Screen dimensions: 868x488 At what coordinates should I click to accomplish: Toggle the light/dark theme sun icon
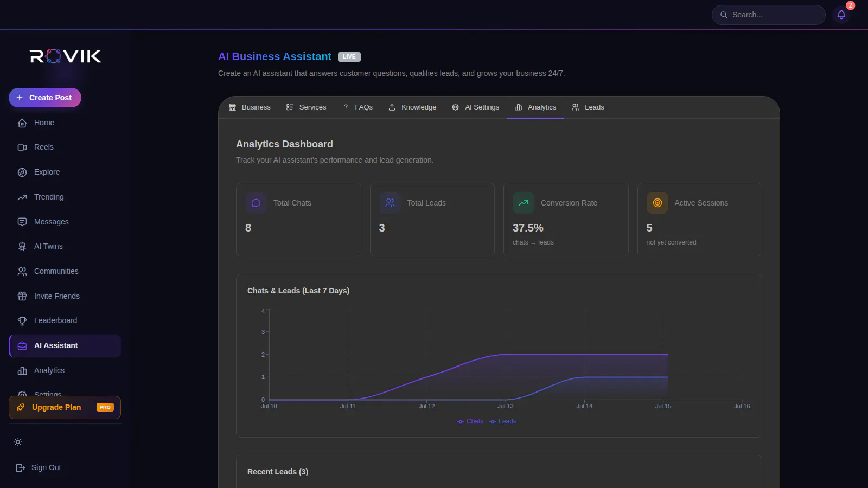point(18,442)
